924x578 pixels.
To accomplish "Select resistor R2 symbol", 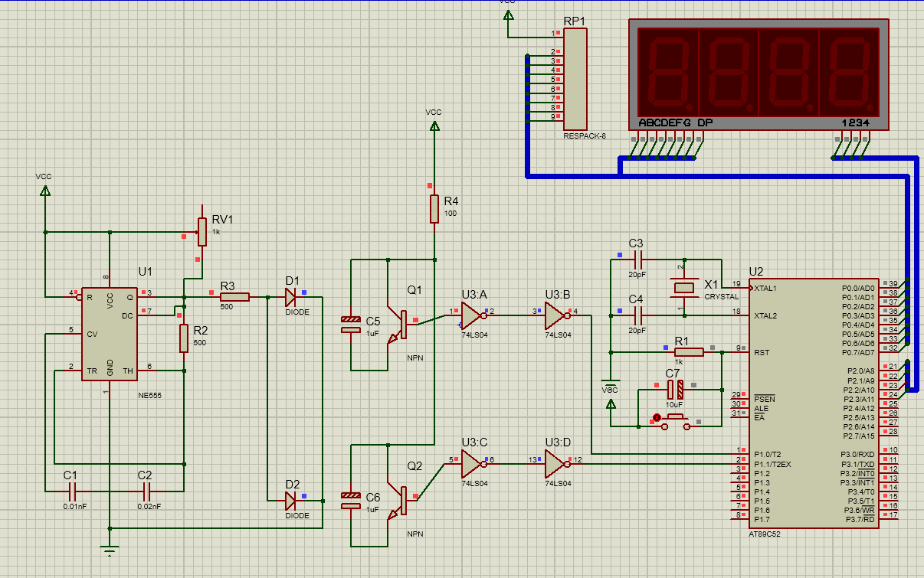I will click(184, 338).
